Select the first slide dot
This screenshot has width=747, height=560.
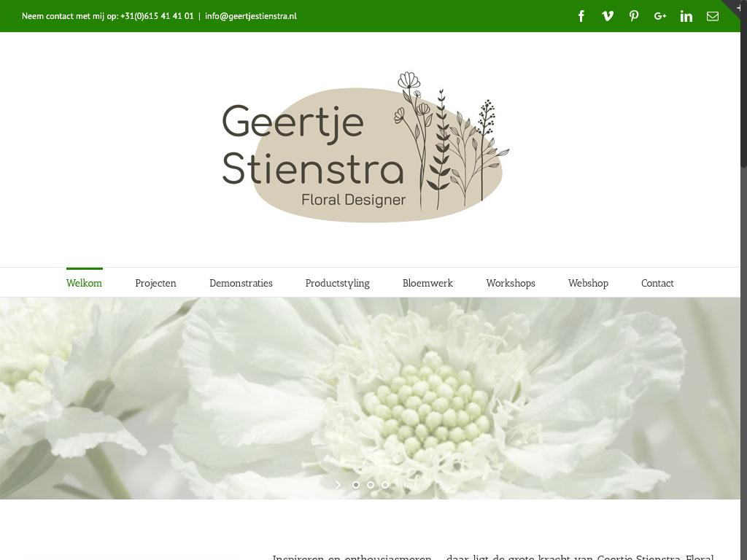(356, 484)
